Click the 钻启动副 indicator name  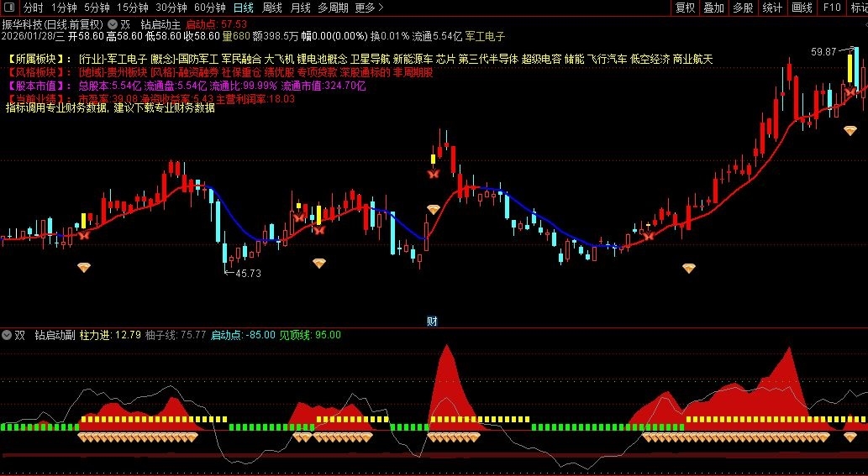(55, 335)
